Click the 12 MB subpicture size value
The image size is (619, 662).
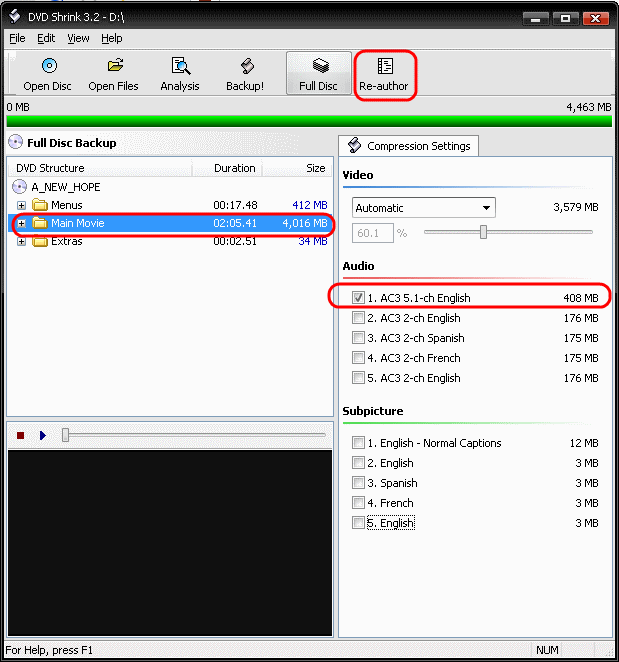coord(584,443)
